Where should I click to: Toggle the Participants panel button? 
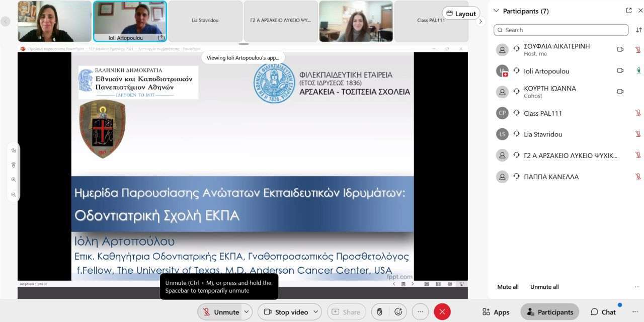(x=550, y=312)
